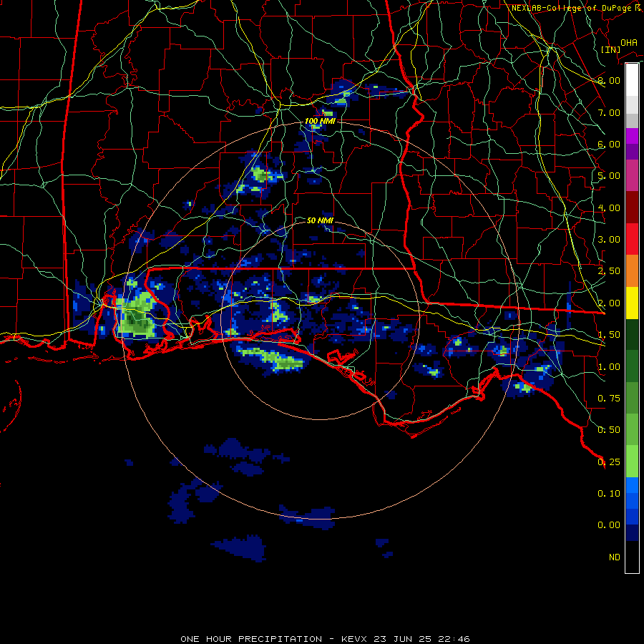Select the 0.25 legend value
Image resolution: width=644 pixels, height=644 pixels.
(609, 462)
